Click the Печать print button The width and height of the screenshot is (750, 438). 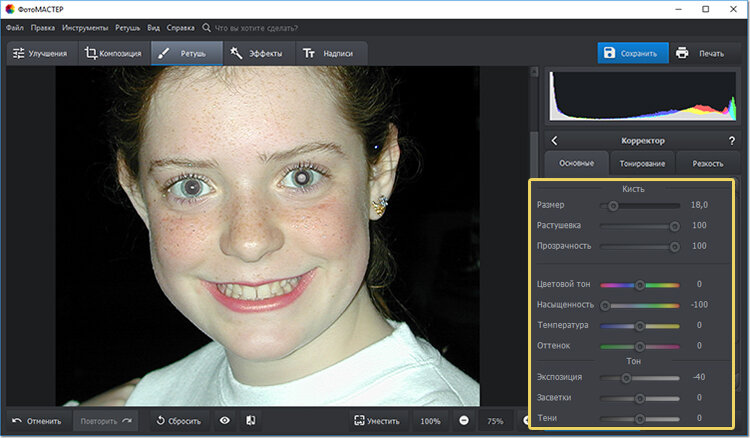point(700,53)
